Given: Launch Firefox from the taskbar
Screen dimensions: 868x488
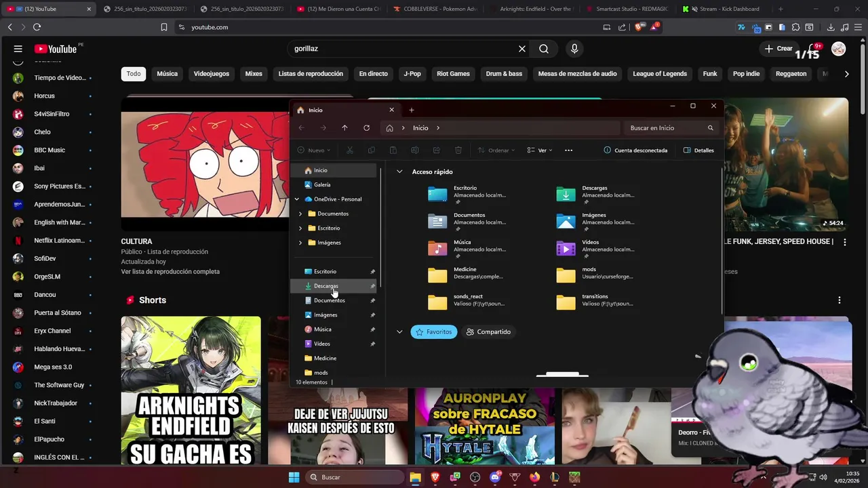Looking at the screenshot, I should click(535, 477).
